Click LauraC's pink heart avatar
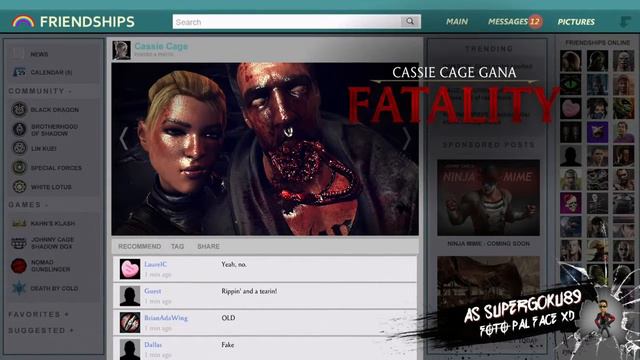640x360 pixels. 130,269
